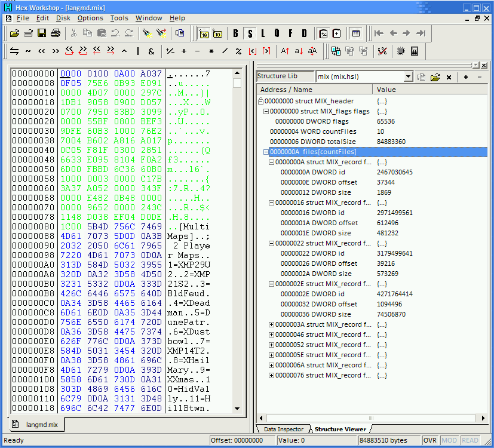Click the calculator icon in toolbar
This screenshot has width=494, height=448.
415,51
